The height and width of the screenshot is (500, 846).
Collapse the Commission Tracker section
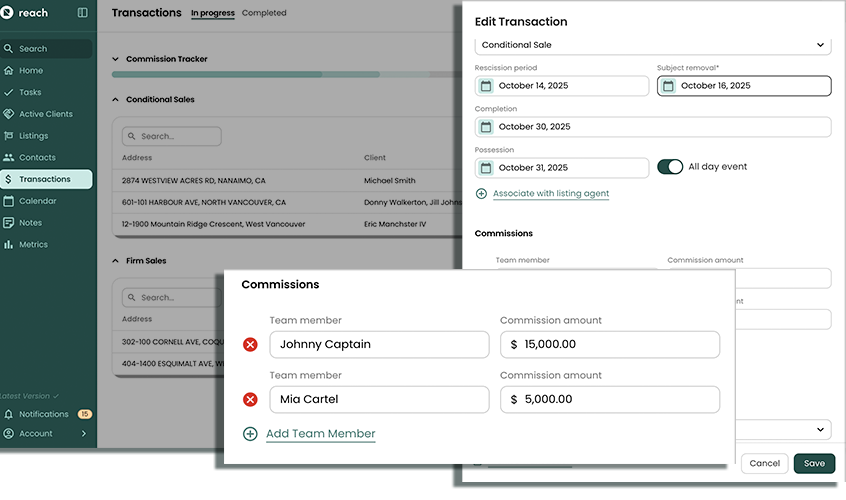(x=115, y=59)
